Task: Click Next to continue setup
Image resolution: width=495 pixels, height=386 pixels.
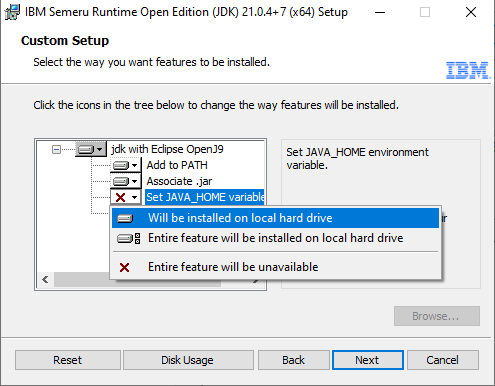Action: coord(368,360)
